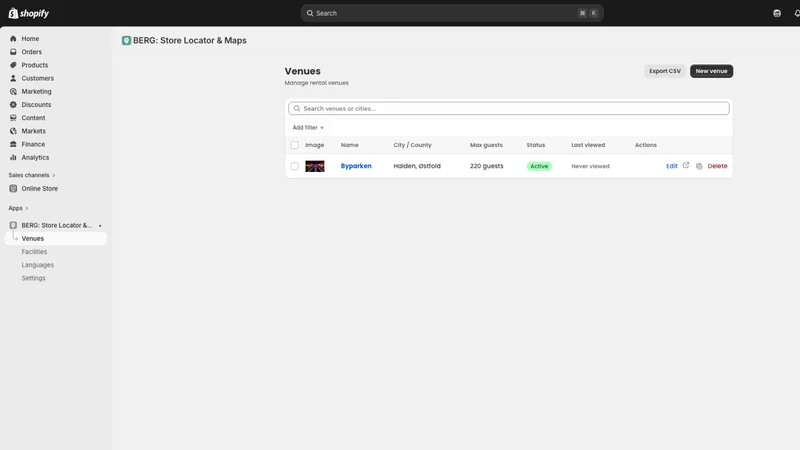Click the BERG app logo icon in header
Screen dimensions: 800x450
(x=126, y=41)
